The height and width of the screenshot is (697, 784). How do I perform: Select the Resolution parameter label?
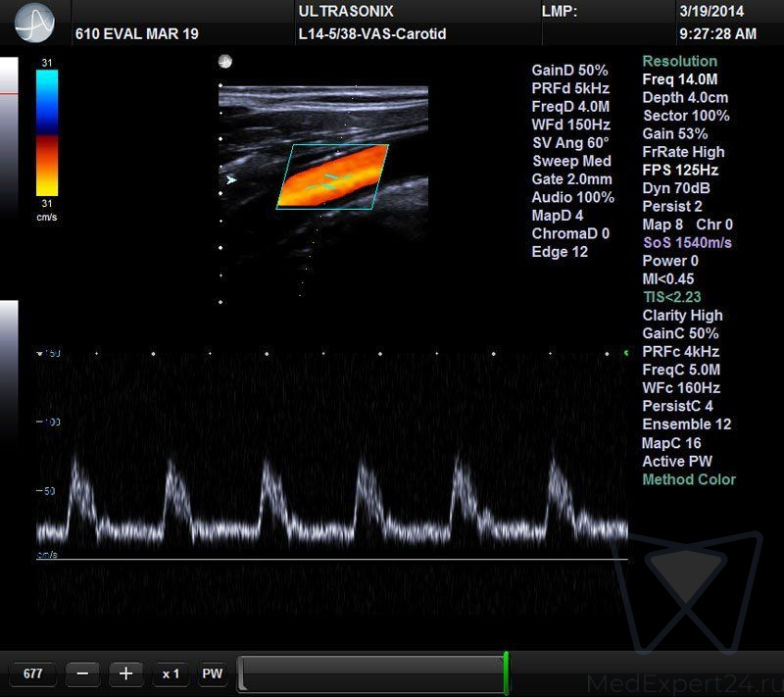tap(679, 62)
